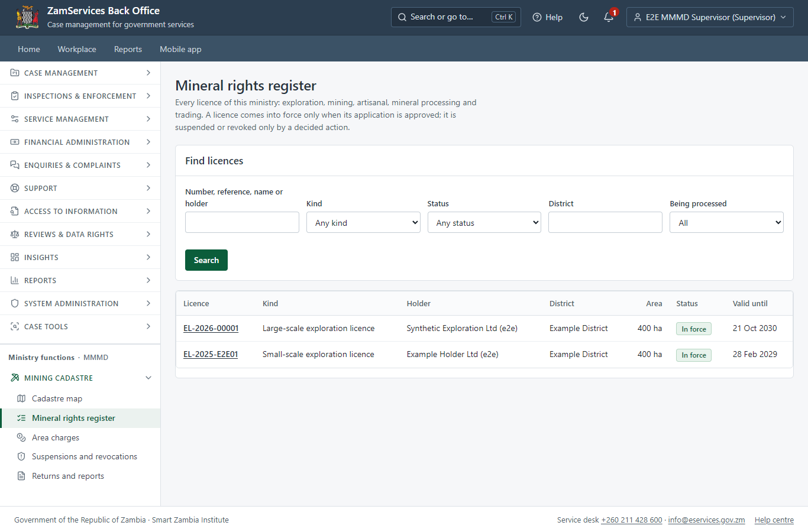Open the E2E MMMD Supervisor user menu
Viewport: 808px width, 532px height.
[x=710, y=17]
